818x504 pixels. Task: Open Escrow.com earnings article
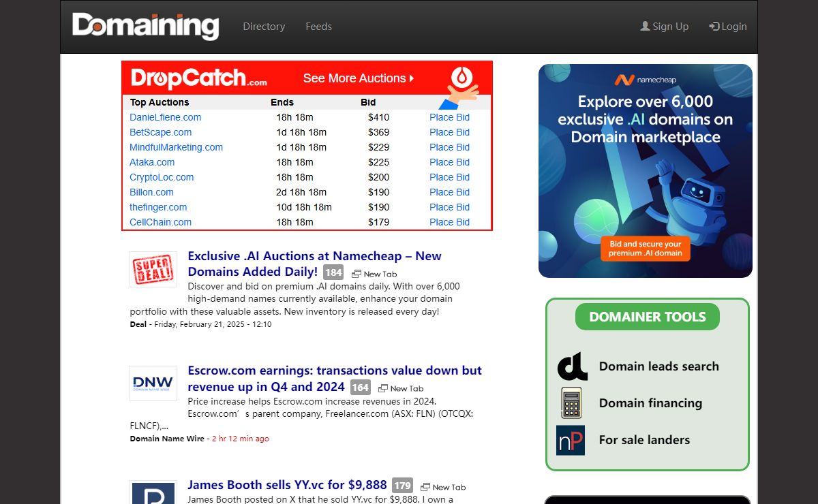(x=335, y=378)
